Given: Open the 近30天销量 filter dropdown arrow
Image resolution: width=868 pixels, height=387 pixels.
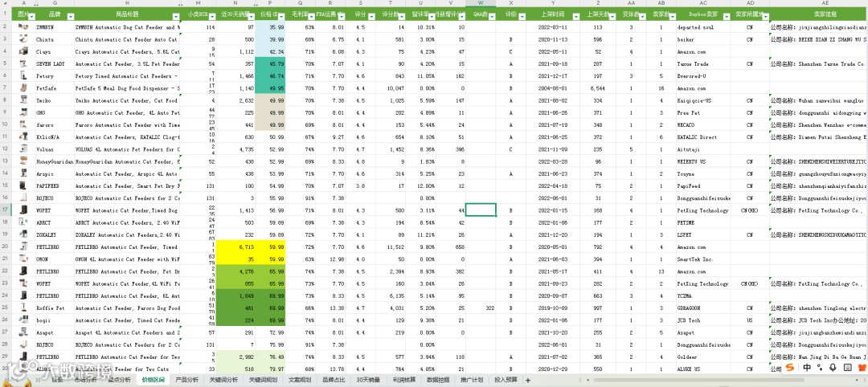Looking at the screenshot, I should pos(252,17).
